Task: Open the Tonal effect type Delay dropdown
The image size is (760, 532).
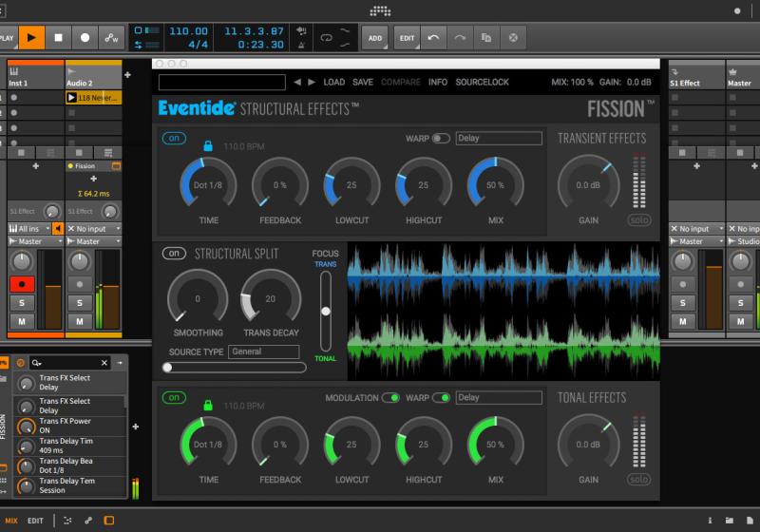Action: pyautogui.click(x=498, y=398)
